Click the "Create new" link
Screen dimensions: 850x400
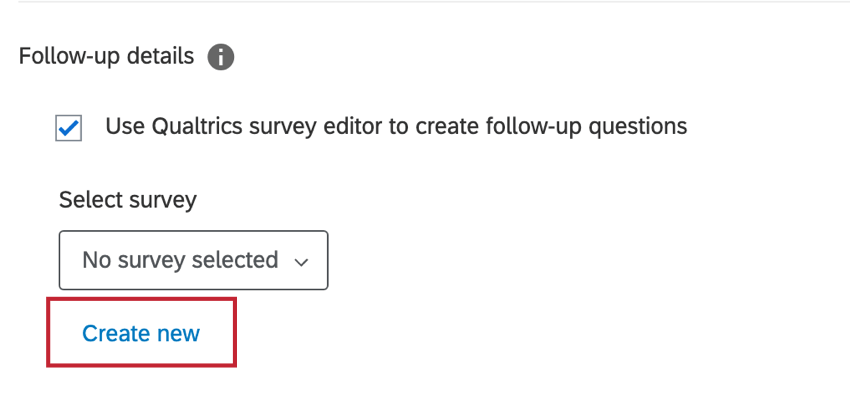point(141,333)
